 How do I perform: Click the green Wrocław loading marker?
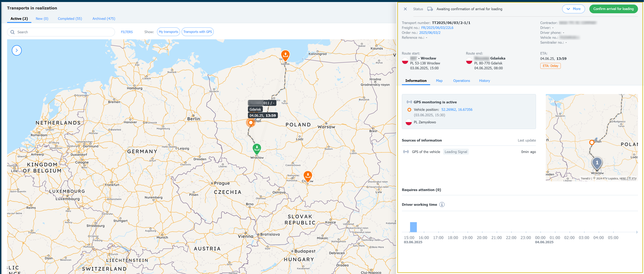[x=257, y=149]
